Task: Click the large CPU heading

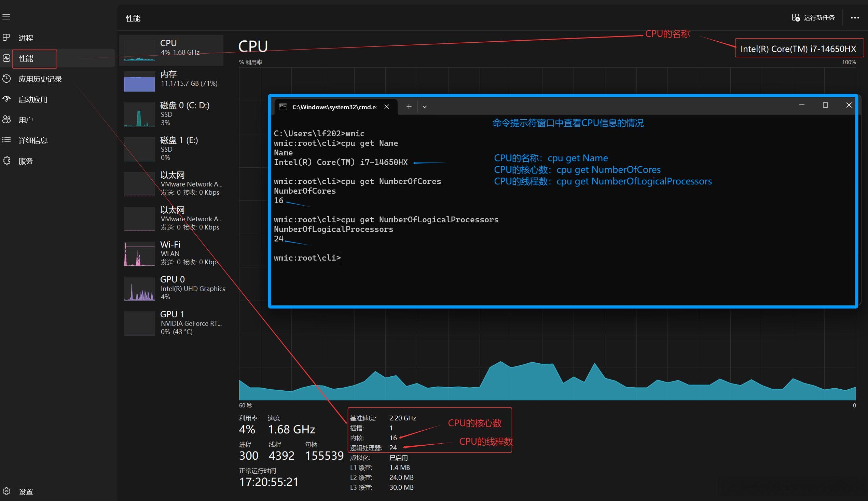Action: coord(253,46)
